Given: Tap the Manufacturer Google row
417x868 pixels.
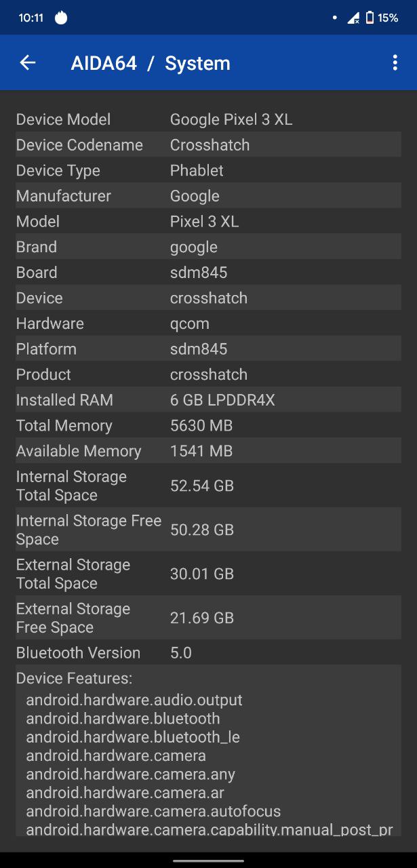Looking at the screenshot, I should point(208,196).
